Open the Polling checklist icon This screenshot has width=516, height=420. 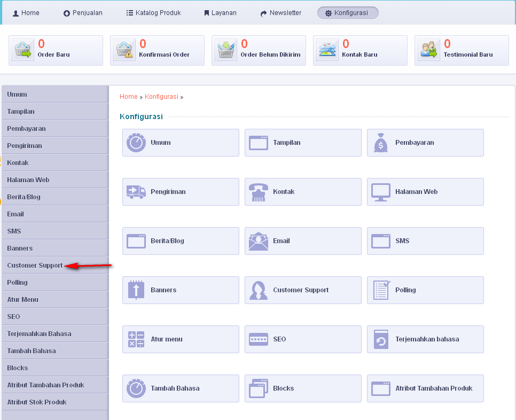(x=381, y=290)
